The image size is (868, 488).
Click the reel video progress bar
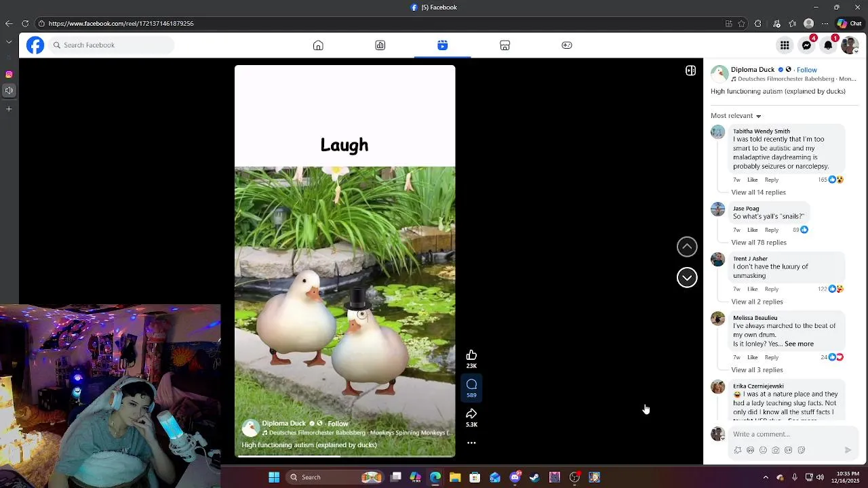tap(344, 456)
